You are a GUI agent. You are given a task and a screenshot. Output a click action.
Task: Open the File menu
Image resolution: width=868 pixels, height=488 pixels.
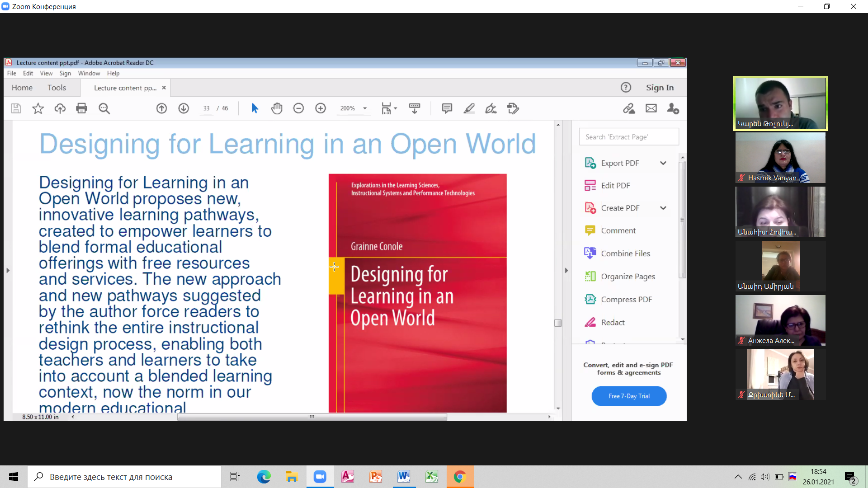[12, 73]
